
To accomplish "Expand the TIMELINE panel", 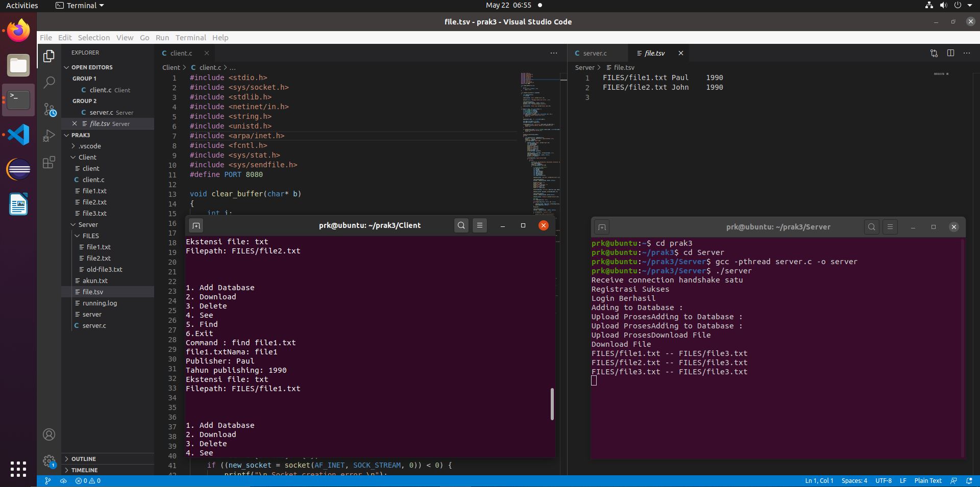I will coord(84,470).
